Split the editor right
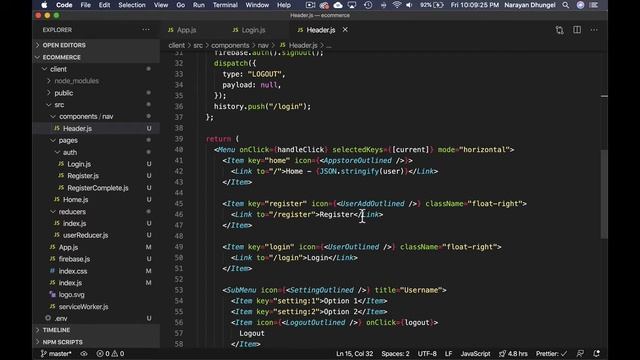This screenshot has height=360, width=640. 577,29
